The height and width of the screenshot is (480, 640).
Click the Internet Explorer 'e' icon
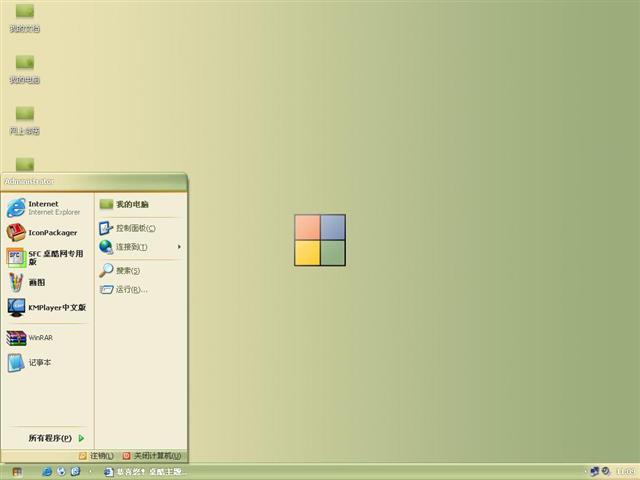click(x=16, y=207)
